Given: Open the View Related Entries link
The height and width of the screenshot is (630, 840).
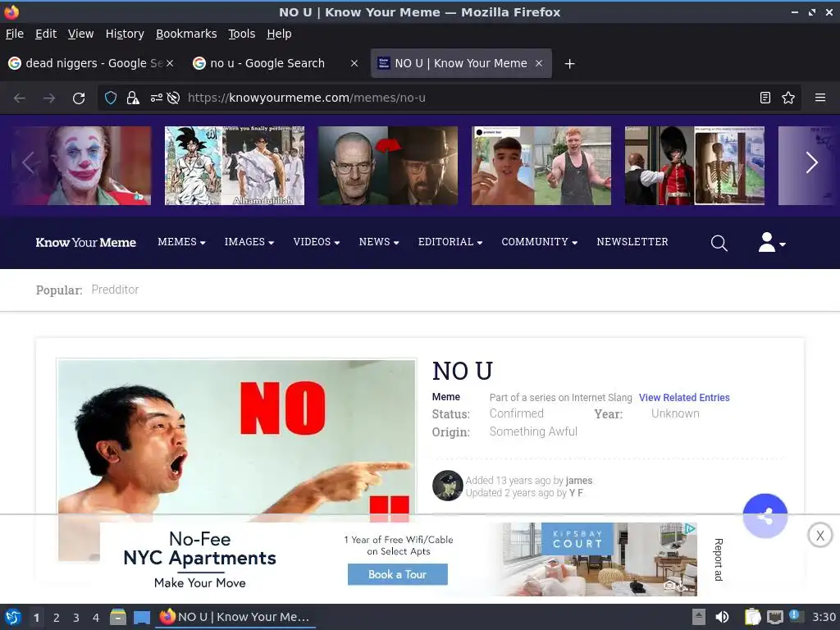Looking at the screenshot, I should pos(684,398).
